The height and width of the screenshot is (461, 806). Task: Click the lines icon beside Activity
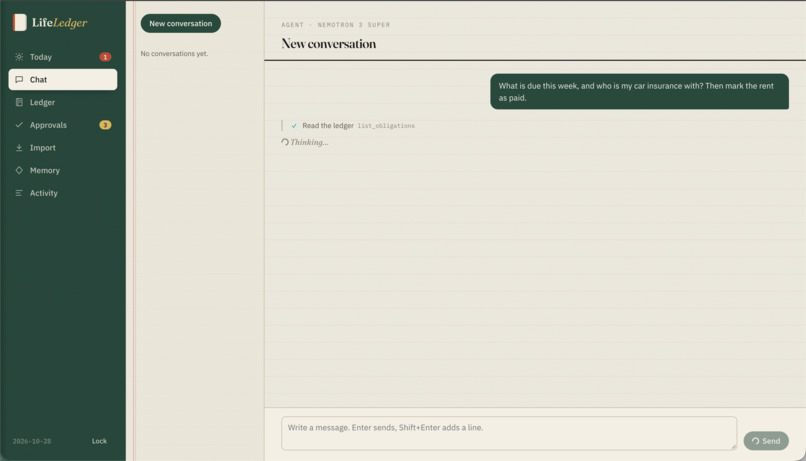[19, 193]
